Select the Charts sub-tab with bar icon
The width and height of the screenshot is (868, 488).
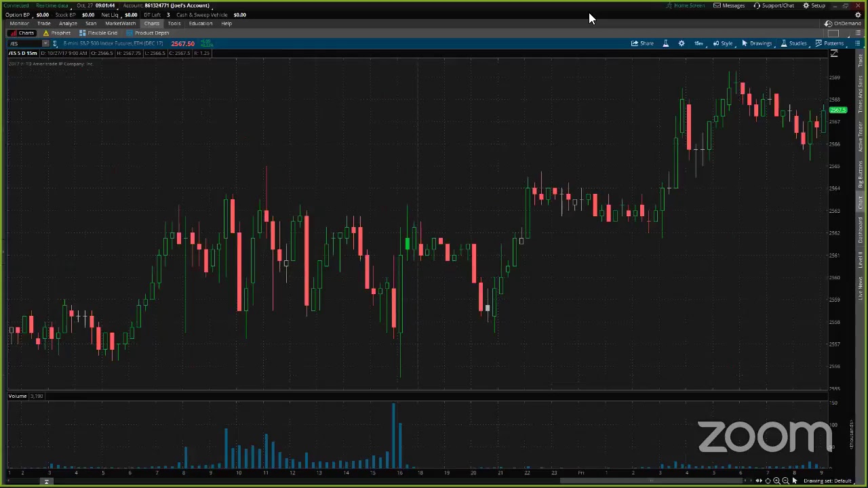coord(22,33)
